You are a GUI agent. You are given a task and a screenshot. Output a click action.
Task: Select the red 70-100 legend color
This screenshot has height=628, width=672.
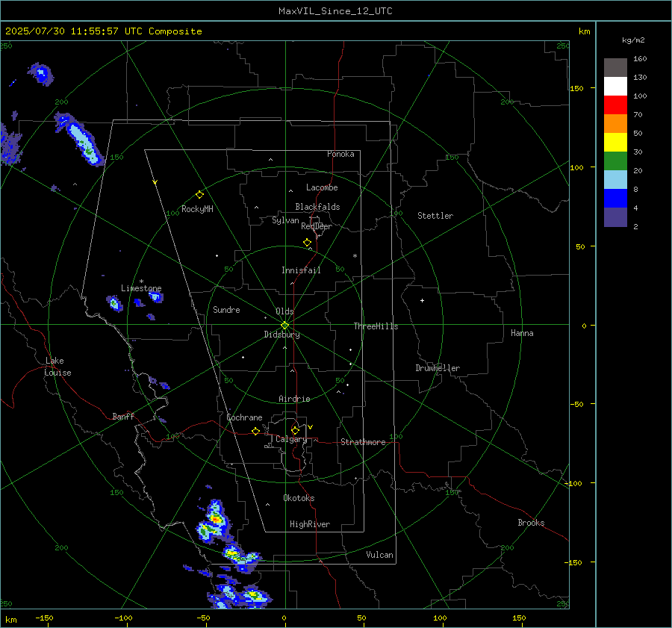click(x=615, y=105)
